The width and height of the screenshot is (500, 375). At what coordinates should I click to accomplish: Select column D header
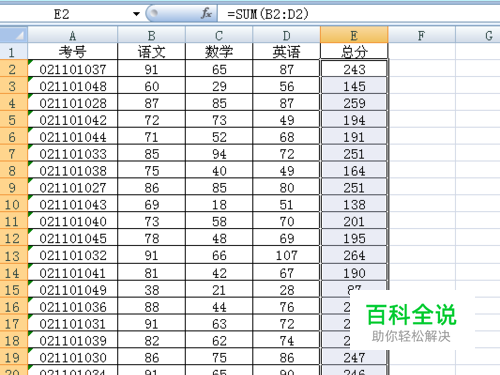287,35
